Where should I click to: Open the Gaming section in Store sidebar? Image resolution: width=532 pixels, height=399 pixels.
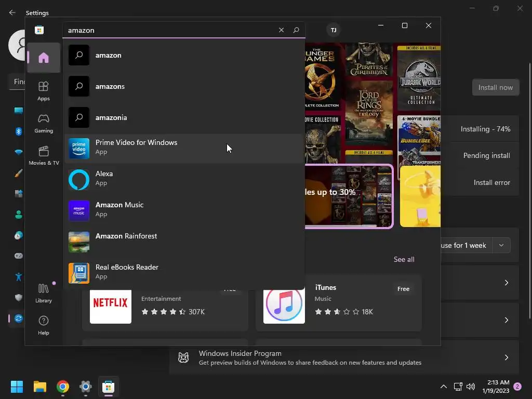click(44, 123)
